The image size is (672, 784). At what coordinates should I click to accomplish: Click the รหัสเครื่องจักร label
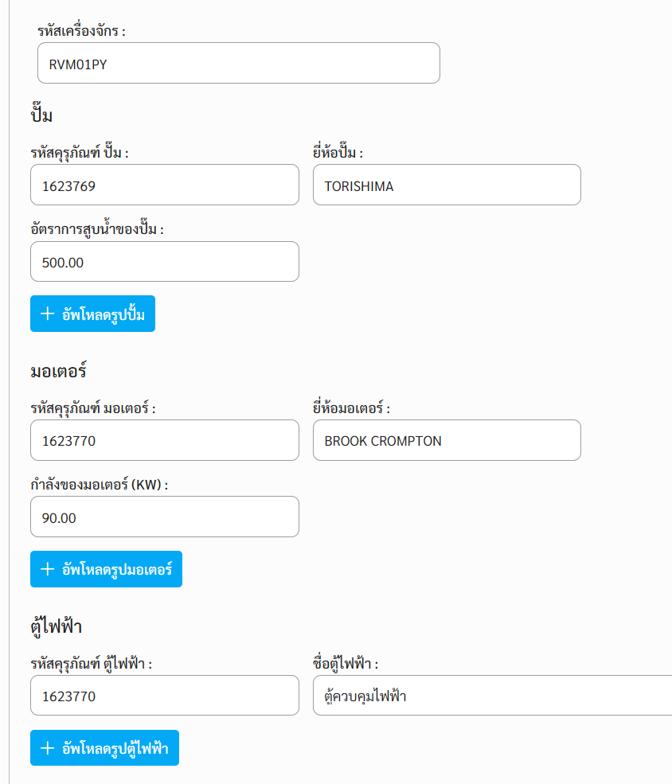tap(81, 30)
